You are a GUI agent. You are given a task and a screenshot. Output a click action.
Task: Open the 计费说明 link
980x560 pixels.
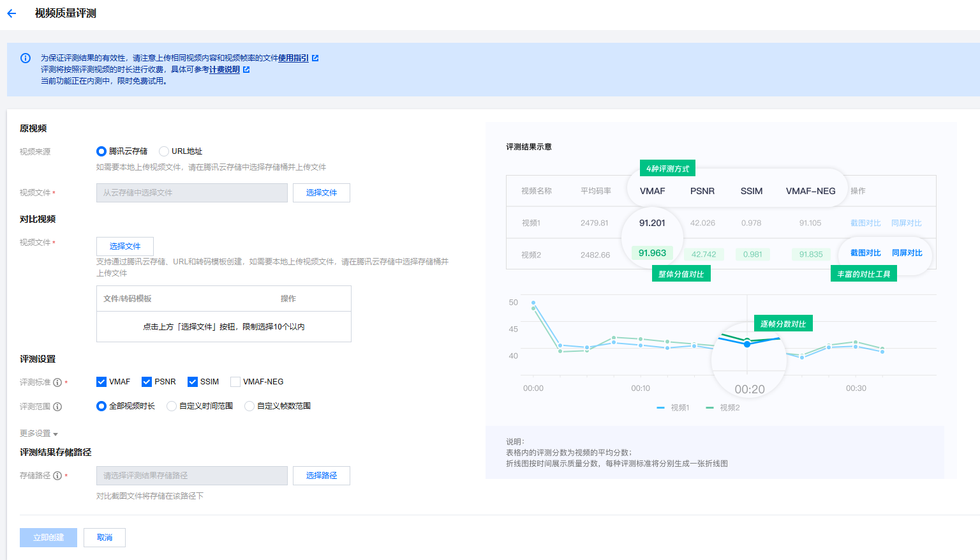(224, 70)
